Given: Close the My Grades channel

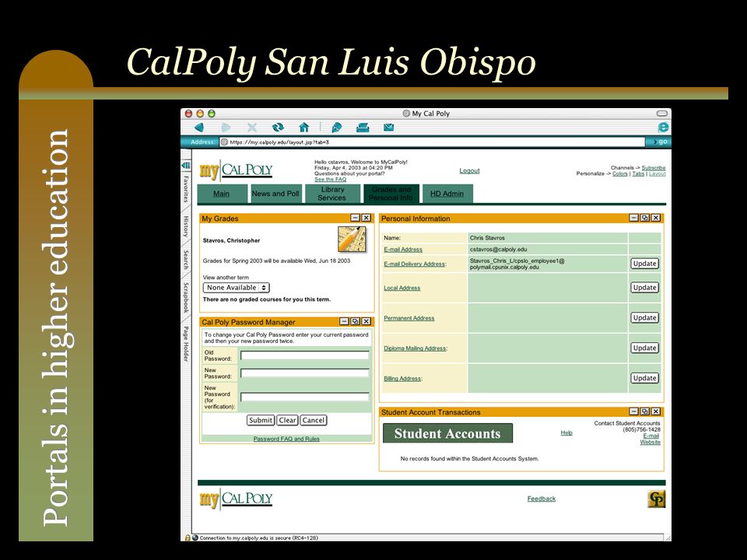Looking at the screenshot, I should click(x=366, y=218).
